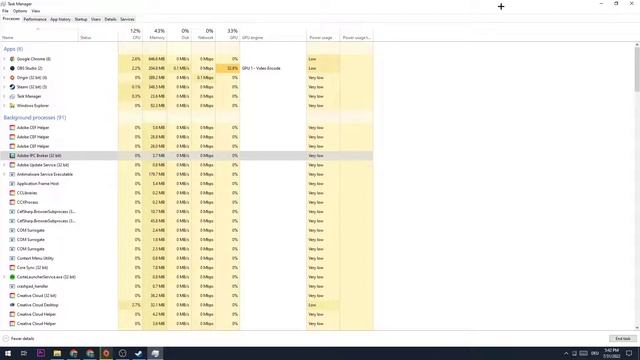
Task: Sort by the GPU engine column
Action: (x=273, y=34)
